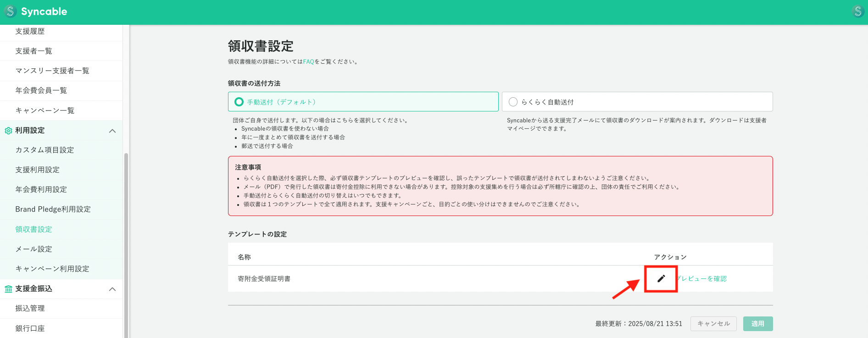
Task: Open カスタム項目設定 menu item
Action: tap(45, 150)
